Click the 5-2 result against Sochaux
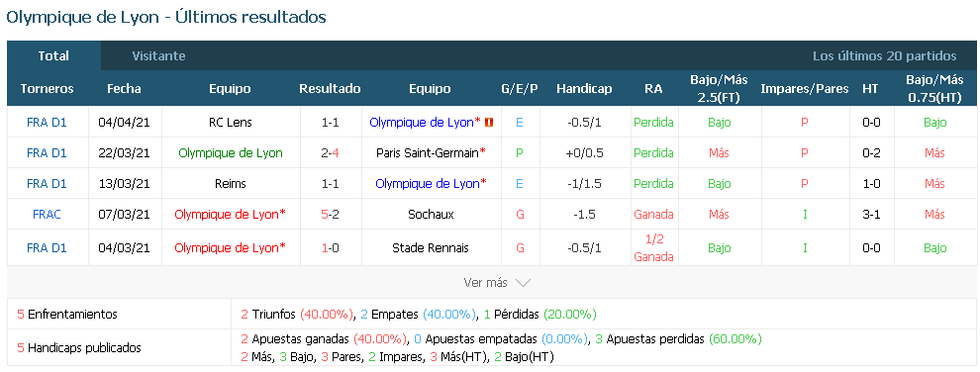Screen dimensions: 980x372 coord(330,214)
